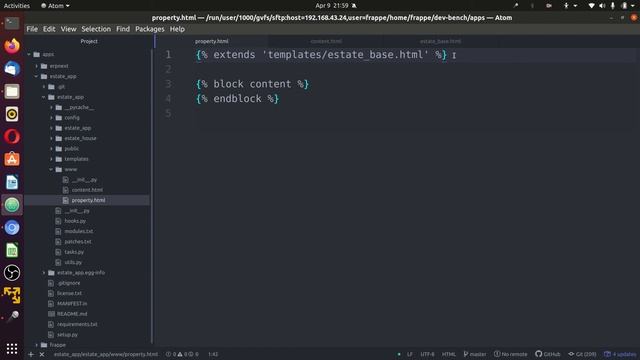Screen dimensions: 640x360
Task: Open the Selection menu
Action: point(96,29)
